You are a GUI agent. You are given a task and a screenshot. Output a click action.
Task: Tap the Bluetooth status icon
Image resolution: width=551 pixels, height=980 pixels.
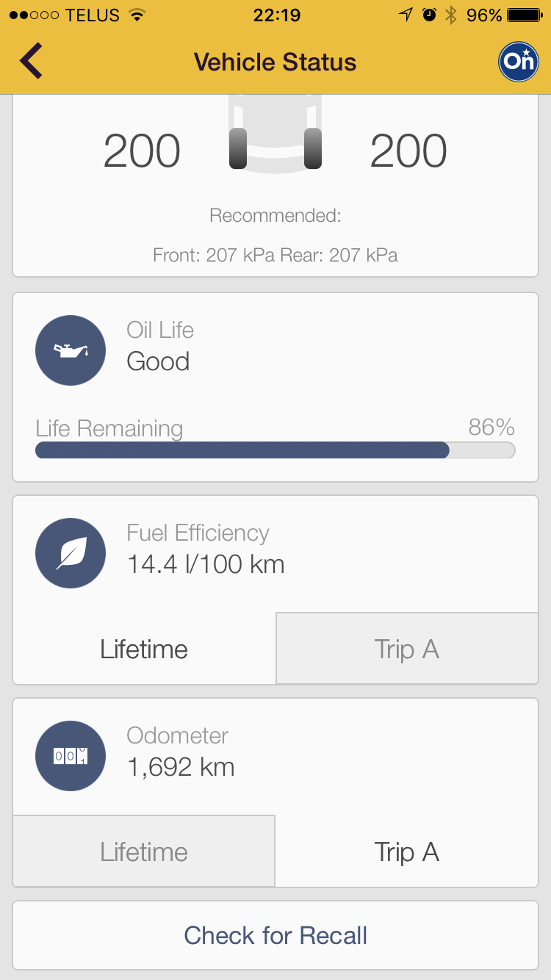(450, 15)
